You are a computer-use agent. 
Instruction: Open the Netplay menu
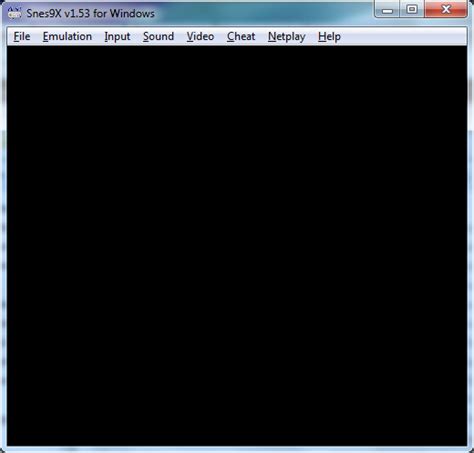[287, 36]
